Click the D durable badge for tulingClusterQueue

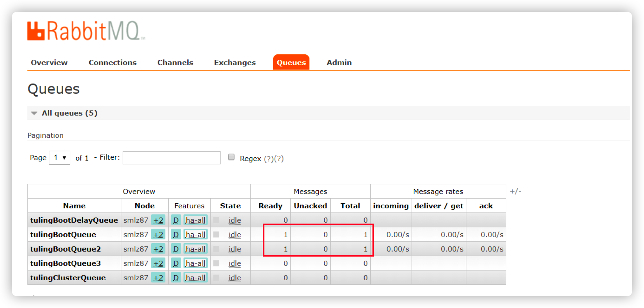[x=176, y=278]
